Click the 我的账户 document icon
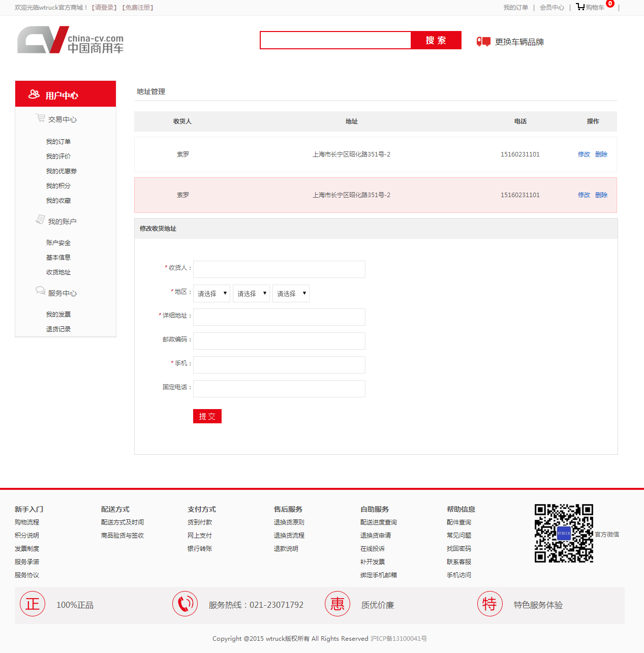Screen dimensions: 644x653 (40, 220)
